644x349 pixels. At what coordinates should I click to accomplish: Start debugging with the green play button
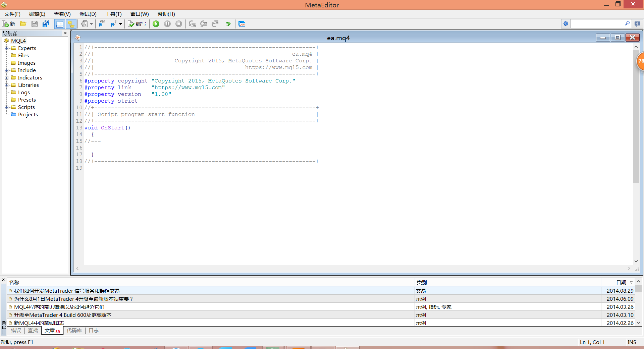point(156,24)
